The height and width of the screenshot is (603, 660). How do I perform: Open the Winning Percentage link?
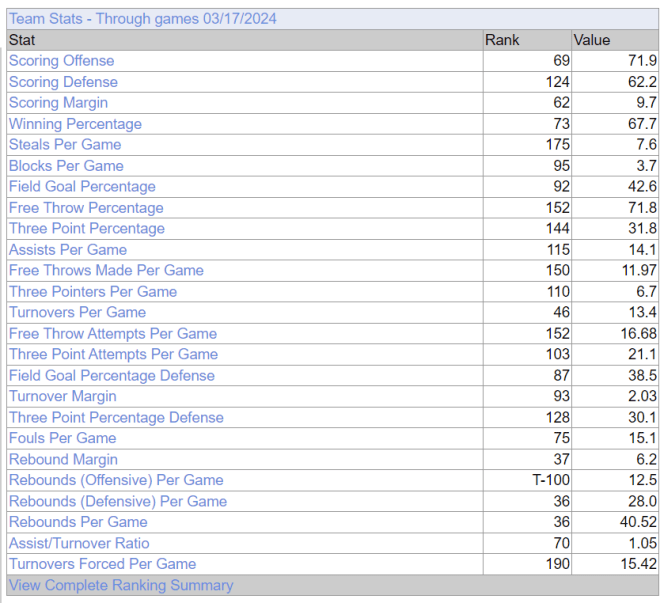(x=75, y=124)
